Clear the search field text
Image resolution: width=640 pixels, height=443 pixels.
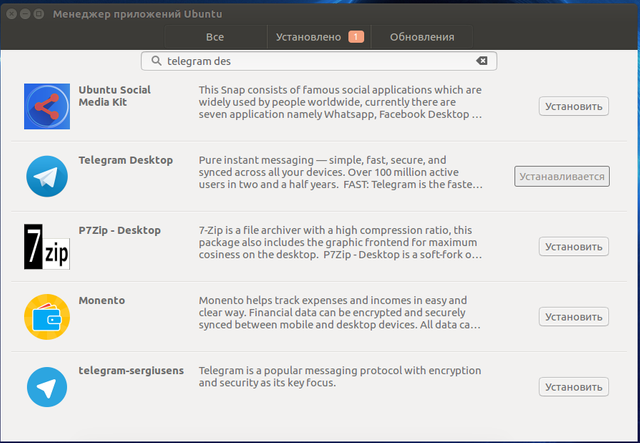482,61
